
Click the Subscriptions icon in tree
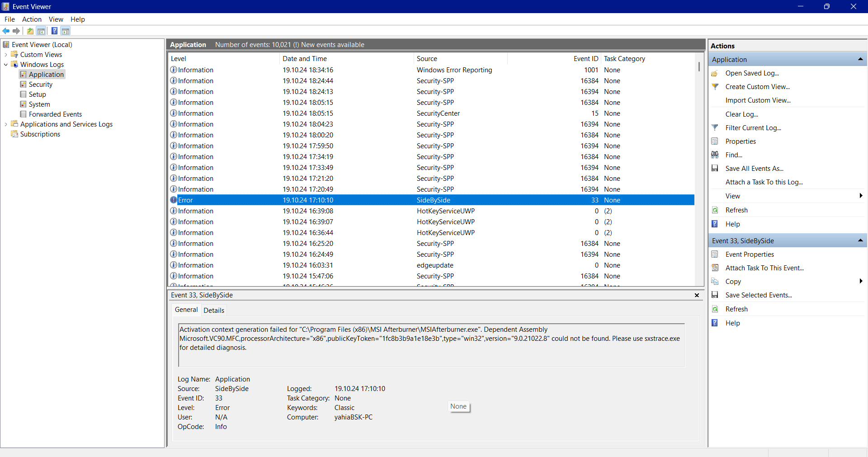tap(14, 134)
